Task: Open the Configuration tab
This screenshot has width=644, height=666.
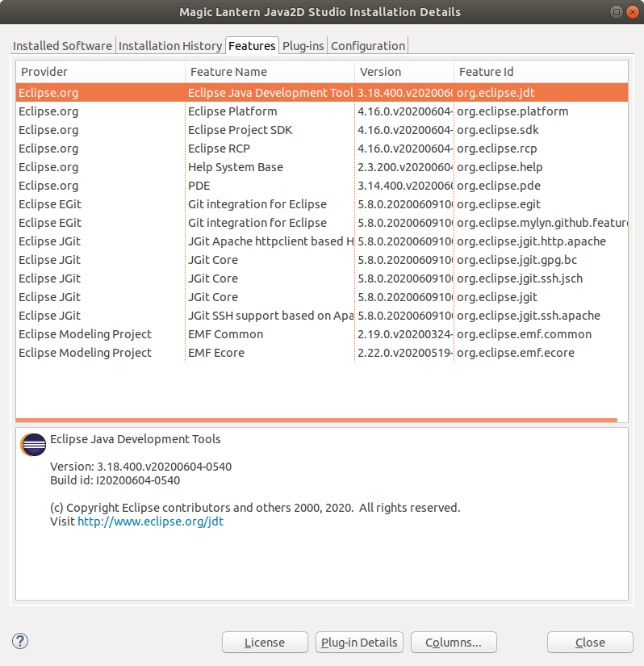Action: pyautogui.click(x=368, y=46)
